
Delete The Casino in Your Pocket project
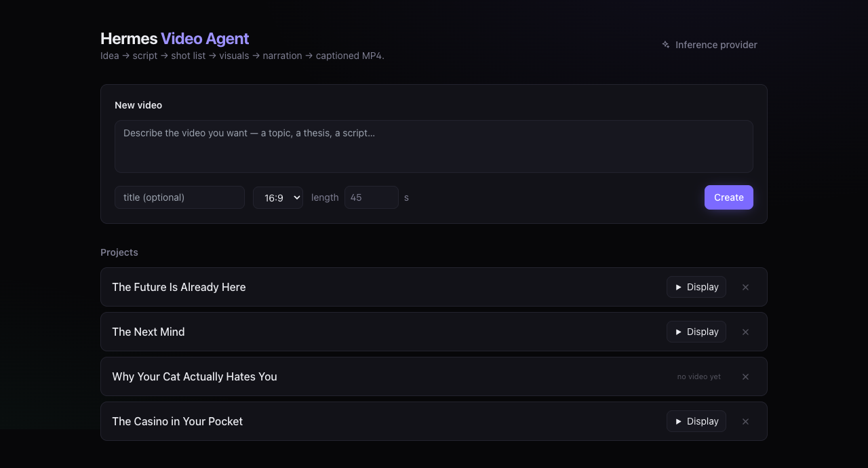point(745,421)
